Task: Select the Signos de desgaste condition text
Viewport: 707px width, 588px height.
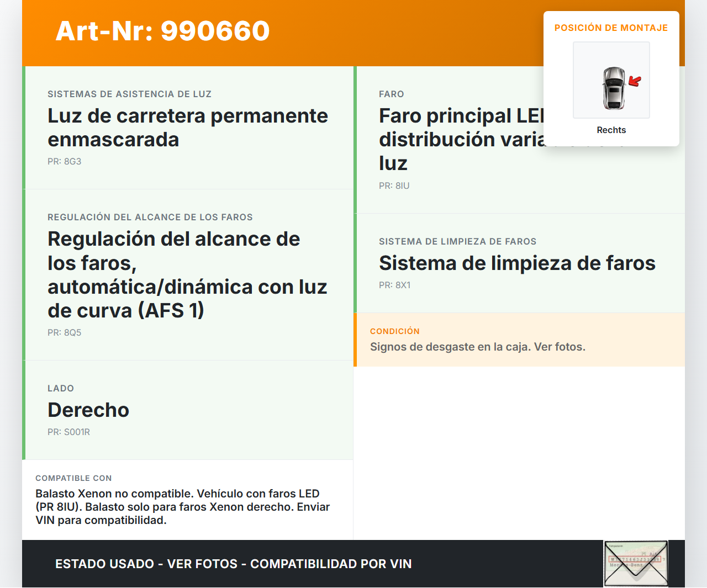Action: click(477, 347)
